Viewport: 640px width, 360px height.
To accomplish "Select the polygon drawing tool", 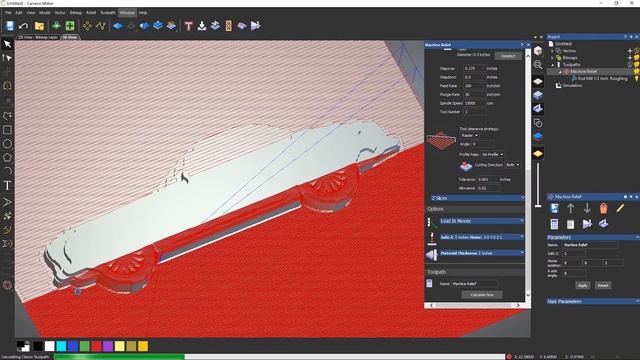I will (x=7, y=158).
